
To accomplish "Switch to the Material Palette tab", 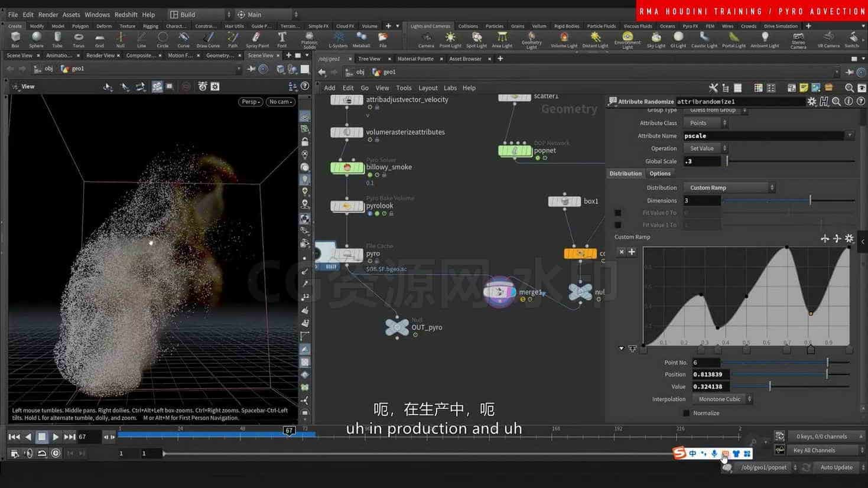I will coord(415,59).
